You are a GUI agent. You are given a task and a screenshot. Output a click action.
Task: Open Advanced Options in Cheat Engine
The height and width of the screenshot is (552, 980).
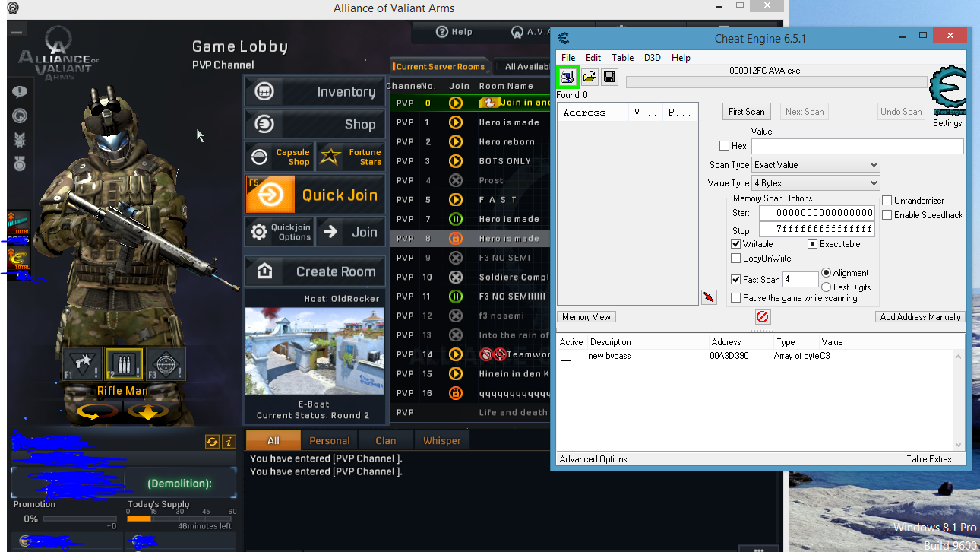pyautogui.click(x=593, y=459)
